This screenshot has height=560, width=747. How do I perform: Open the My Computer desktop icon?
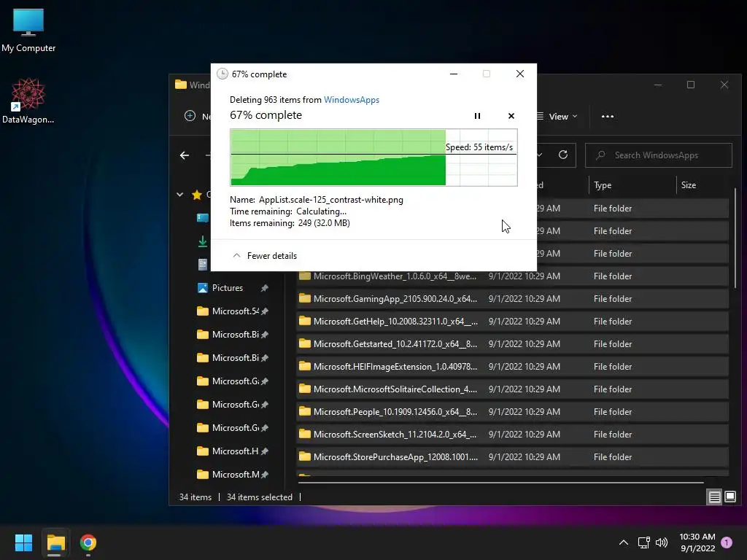pos(28,30)
